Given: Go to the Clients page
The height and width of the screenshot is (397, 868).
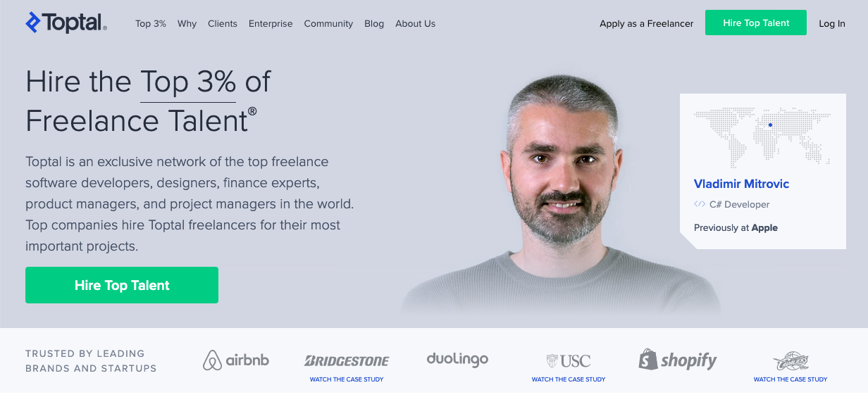Looking at the screenshot, I should [223, 23].
